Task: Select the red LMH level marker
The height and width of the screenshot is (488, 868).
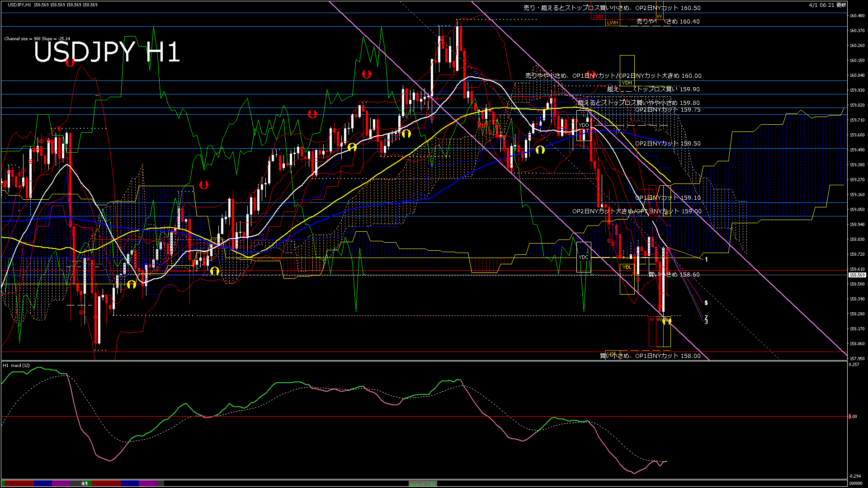Action: click(x=598, y=16)
